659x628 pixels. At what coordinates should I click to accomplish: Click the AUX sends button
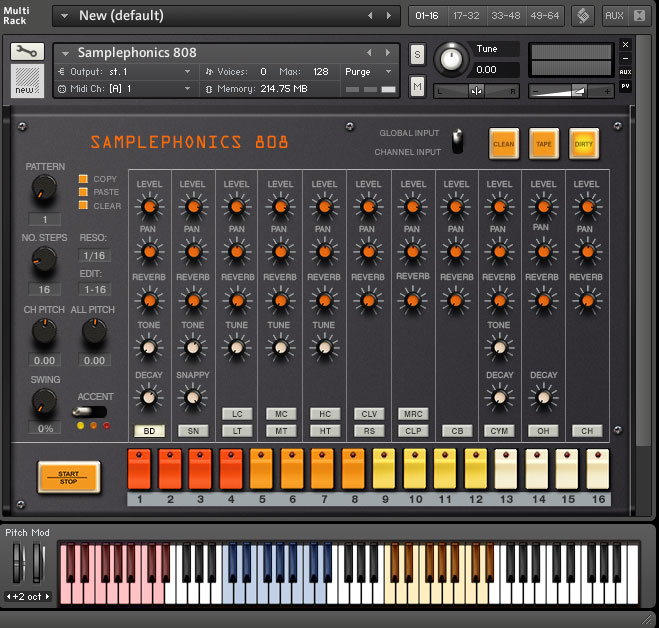pos(615,15)
